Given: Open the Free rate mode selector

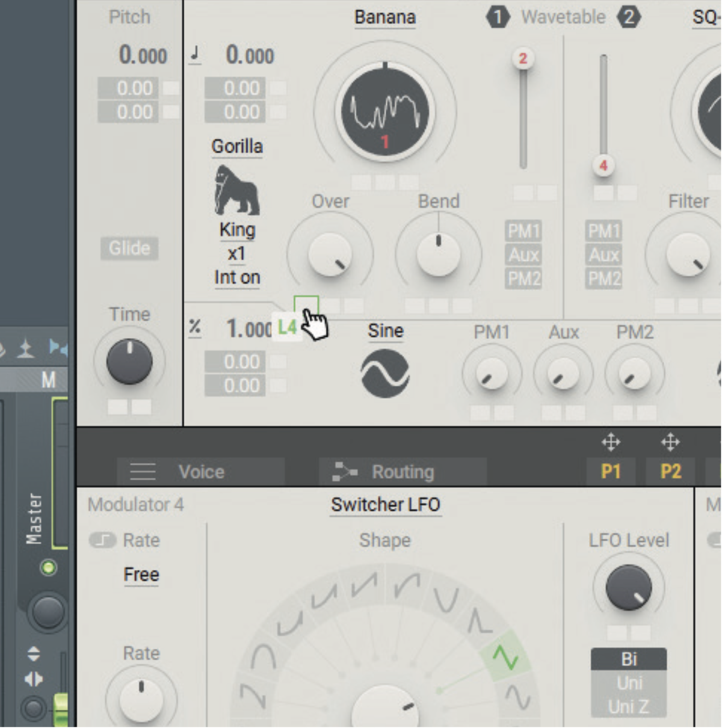Looking at the screenshot, I should click(x=141, y=575).
